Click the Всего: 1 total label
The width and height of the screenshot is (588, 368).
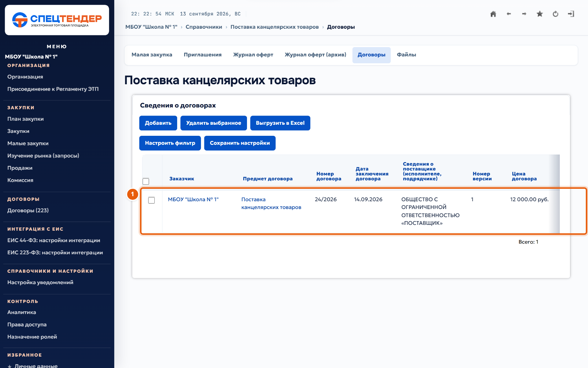click(528, 242)
